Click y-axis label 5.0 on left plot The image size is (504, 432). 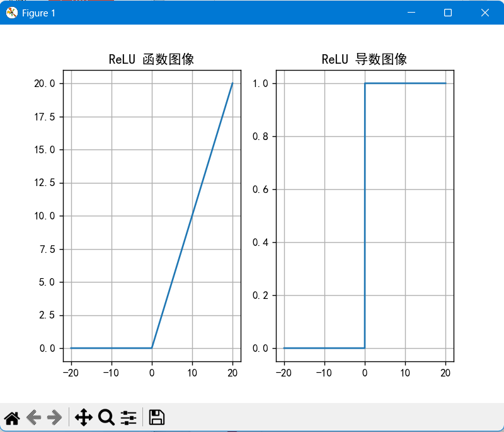(x=47, y=283)
